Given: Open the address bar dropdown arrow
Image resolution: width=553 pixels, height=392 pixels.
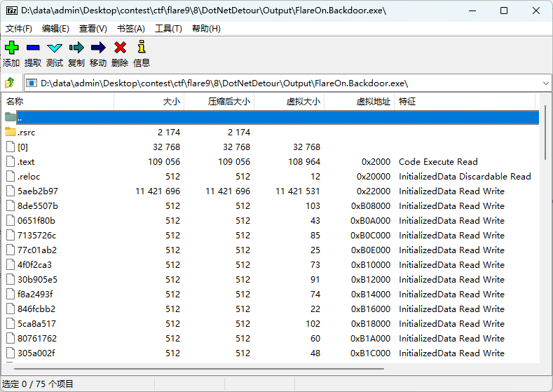Looking at the screenshot, I should [546, 83].
